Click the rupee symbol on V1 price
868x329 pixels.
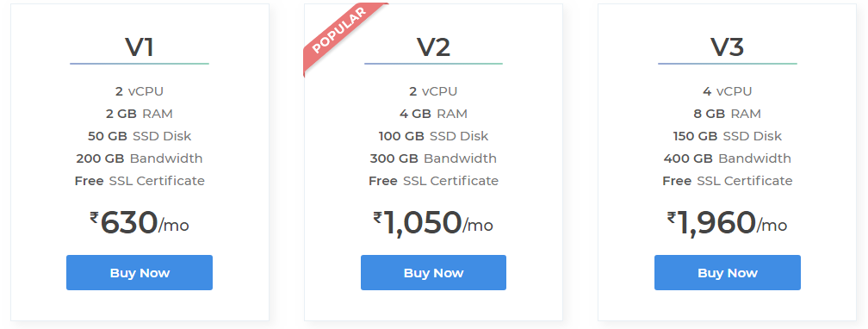(x=94, y=218)
